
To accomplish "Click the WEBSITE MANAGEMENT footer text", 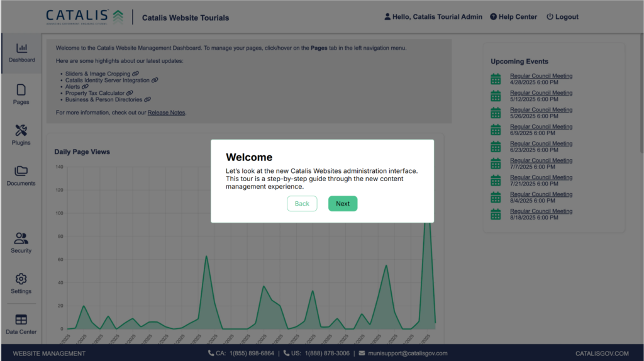I will coord(49,353).
